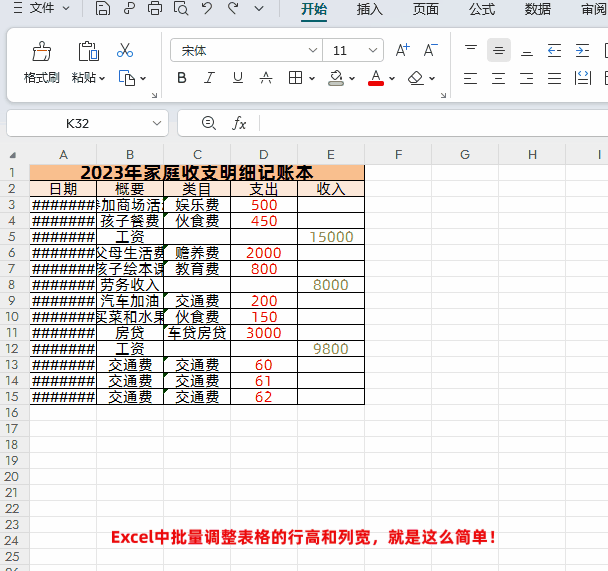The height and width of the screenshot is (571, 608).
Task: Click cell with 15000 income
Action: point(331,237)
